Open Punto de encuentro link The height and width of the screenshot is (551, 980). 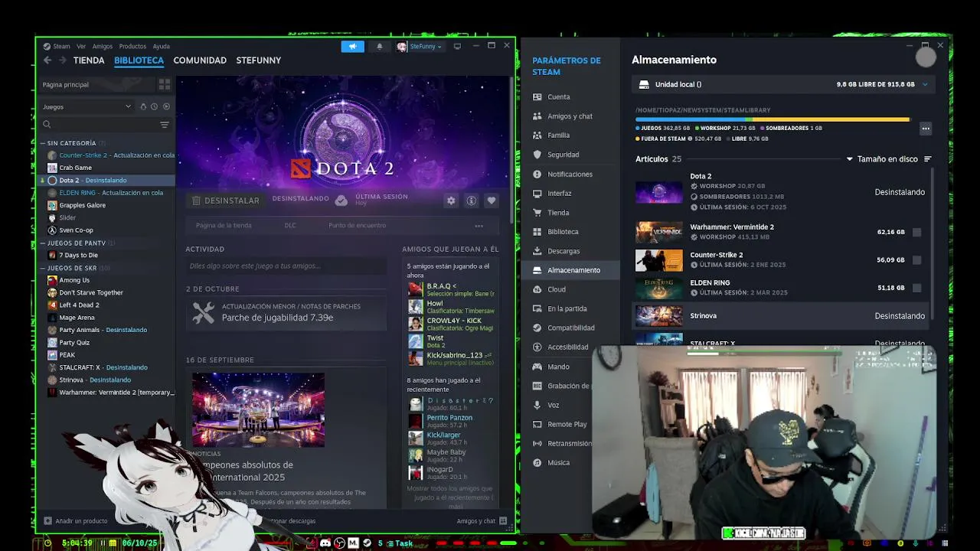point(358,226)
